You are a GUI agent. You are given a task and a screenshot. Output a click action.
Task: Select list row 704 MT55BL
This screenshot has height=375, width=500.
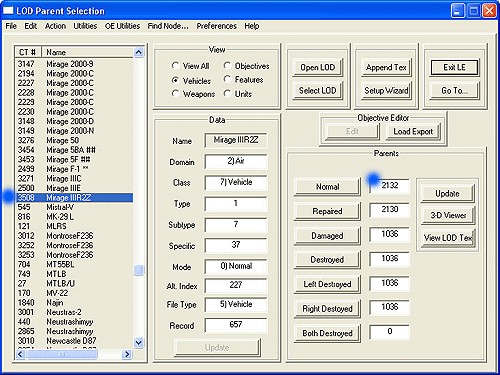tap(74, 264)
